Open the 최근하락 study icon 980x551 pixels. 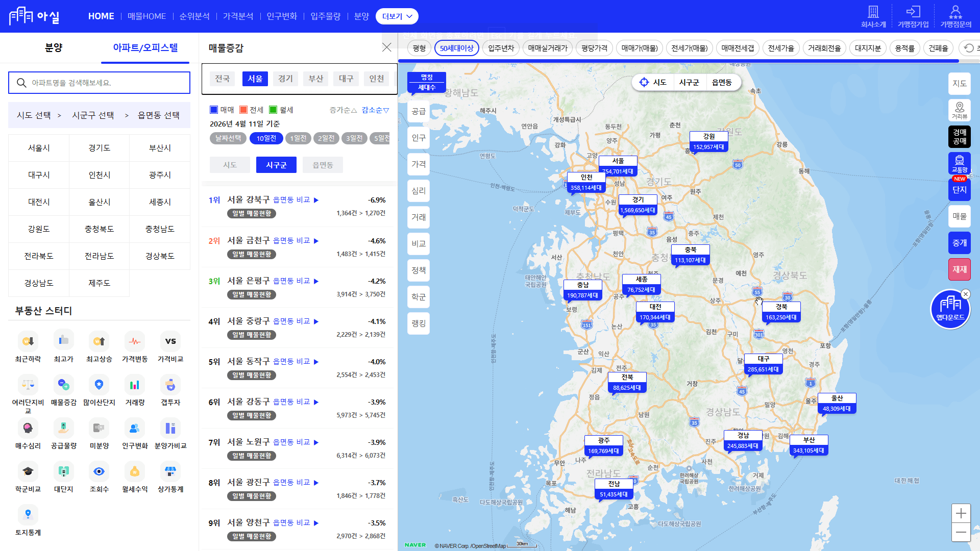[x=28, y=341]
